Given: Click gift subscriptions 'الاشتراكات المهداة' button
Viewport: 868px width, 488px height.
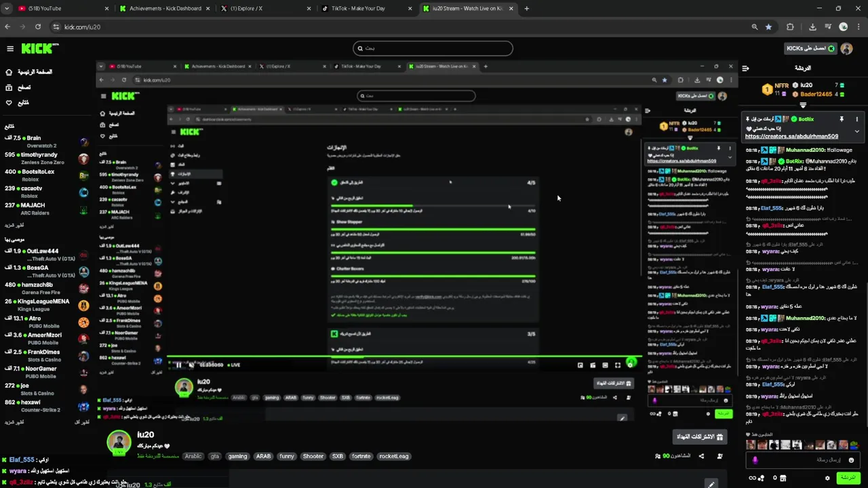Looking at the screenshot, I should pyautogui.click(x=701, y=437).
